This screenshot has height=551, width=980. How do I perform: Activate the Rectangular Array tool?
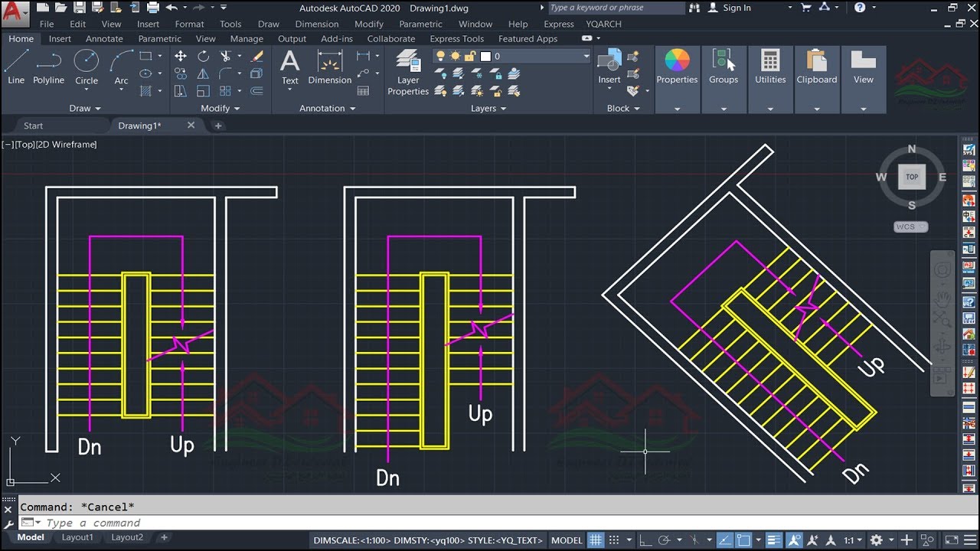point(225,91)
